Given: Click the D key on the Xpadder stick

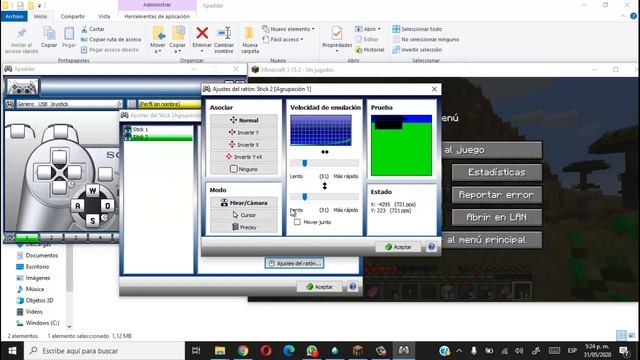Looking at the screenshot, I should click(108, 206).
